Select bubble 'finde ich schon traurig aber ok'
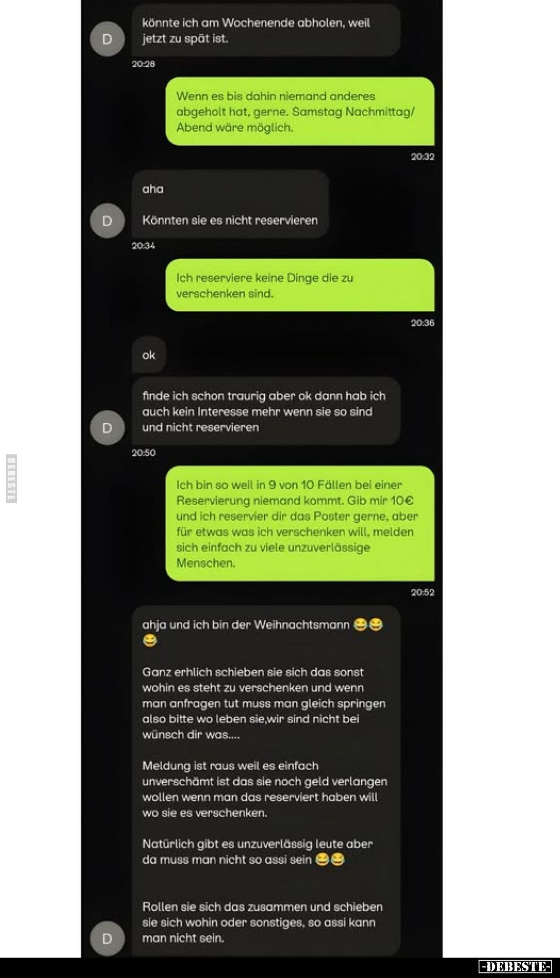Image resolution: width=560 pixels, height=978 pixels. tap(266, 411)
